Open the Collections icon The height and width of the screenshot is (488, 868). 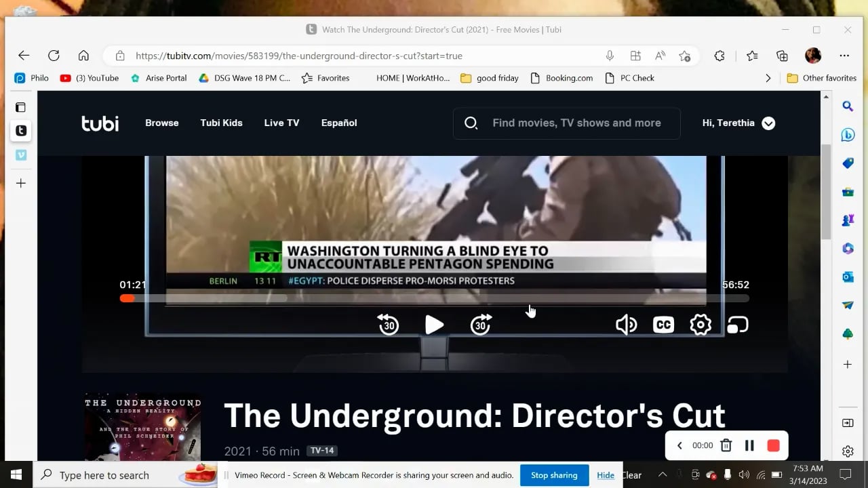coord(782,56)
